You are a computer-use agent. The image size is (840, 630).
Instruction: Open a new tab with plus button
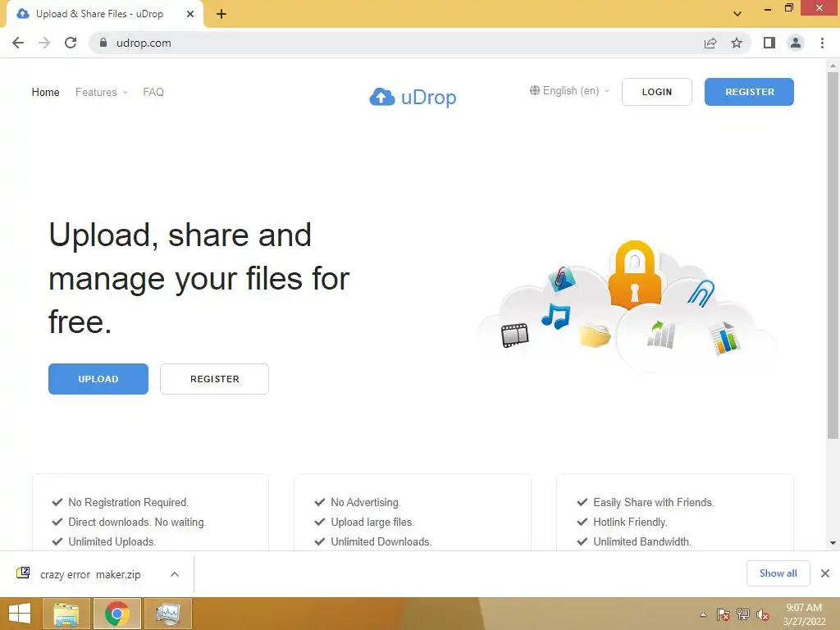point(221,15)
